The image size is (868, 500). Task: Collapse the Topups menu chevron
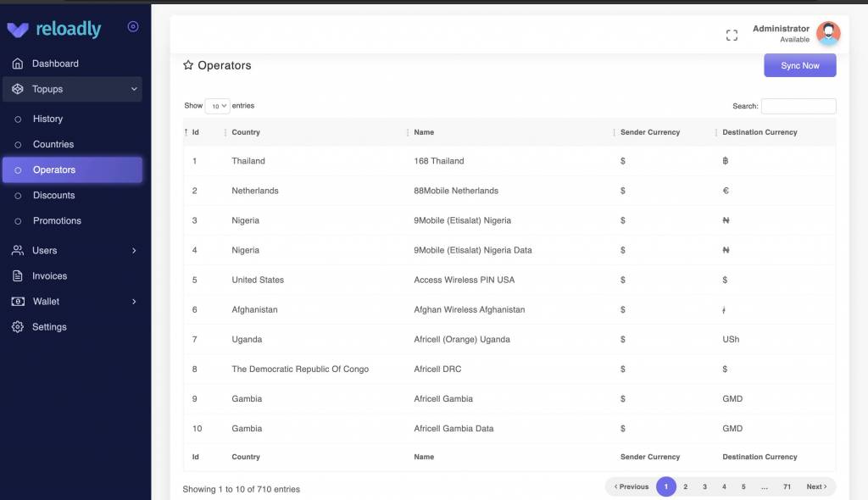tap(134, 89)
